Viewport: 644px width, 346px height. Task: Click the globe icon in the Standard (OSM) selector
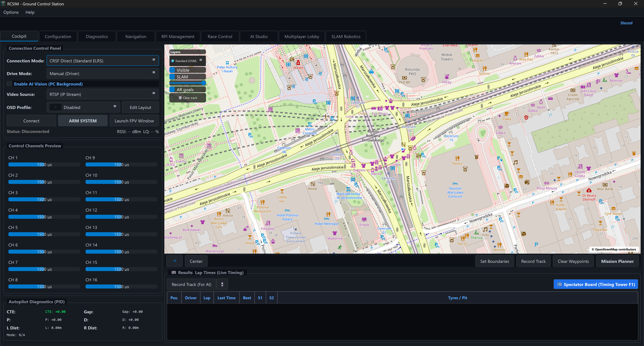pyautogui.click(x=172, y=61)
